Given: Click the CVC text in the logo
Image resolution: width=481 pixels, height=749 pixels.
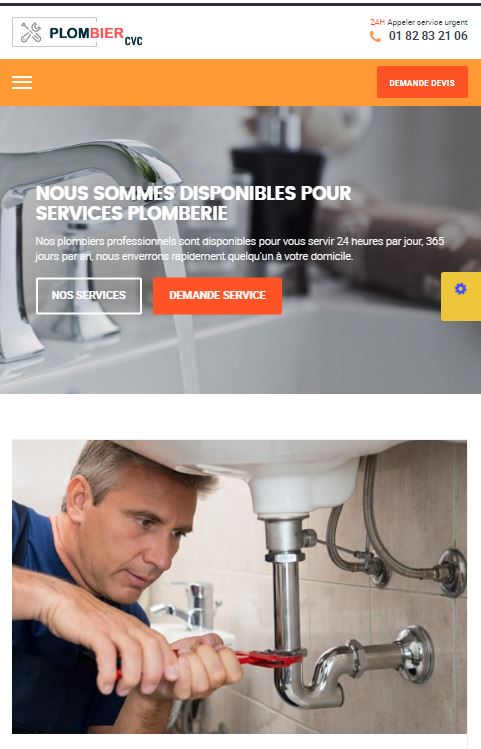Looking at the screenshot, I should click(x=134, y=42).
